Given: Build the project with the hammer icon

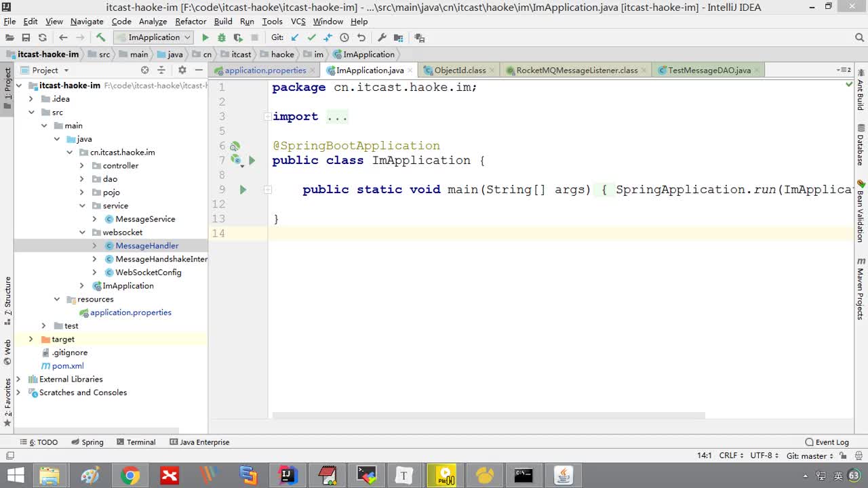Looking at the screenshot, I should [100, 38].
